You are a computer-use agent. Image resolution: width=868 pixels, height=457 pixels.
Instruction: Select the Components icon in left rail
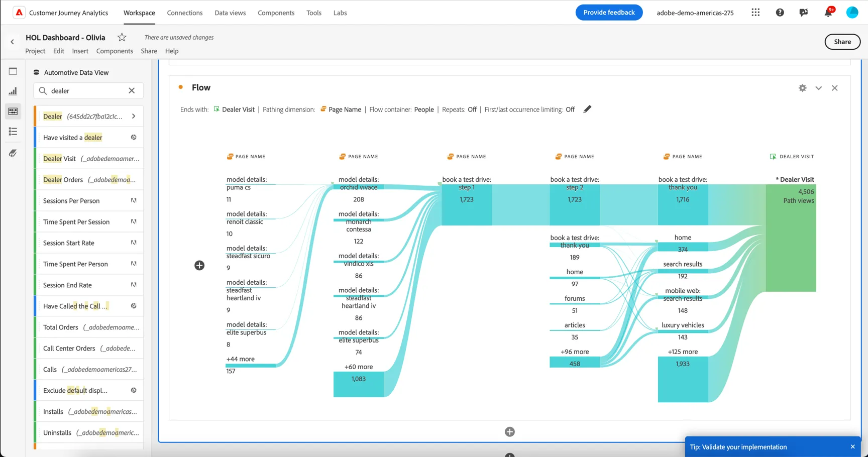coord(13,111)
